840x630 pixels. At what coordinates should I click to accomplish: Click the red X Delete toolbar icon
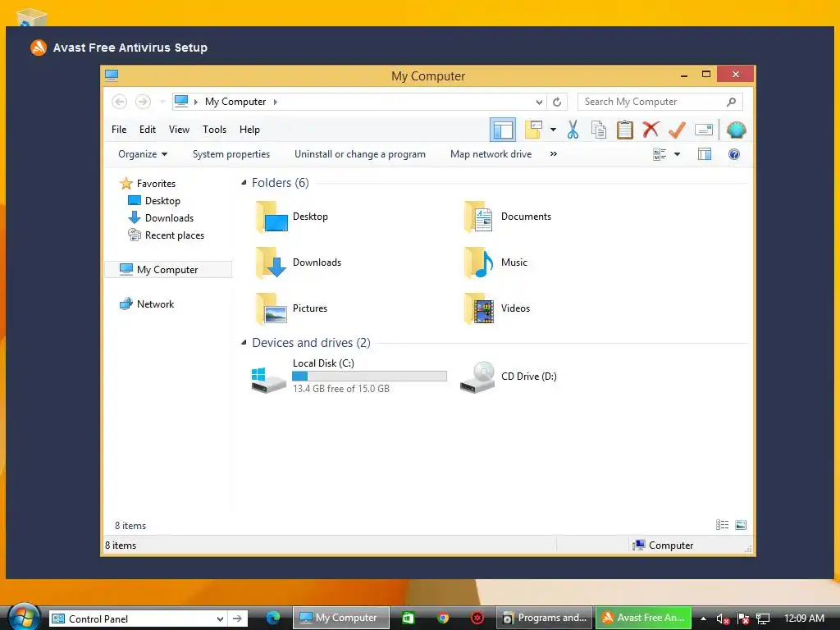(x=651, y=130)
